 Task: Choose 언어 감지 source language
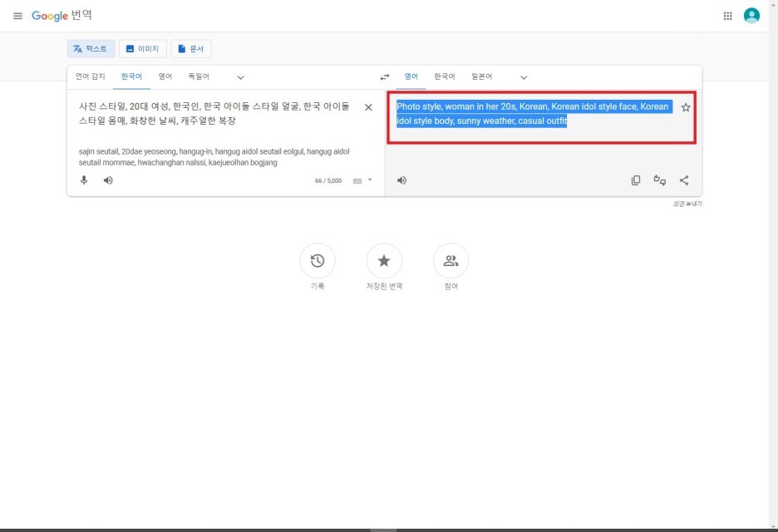tap(91, 76)
